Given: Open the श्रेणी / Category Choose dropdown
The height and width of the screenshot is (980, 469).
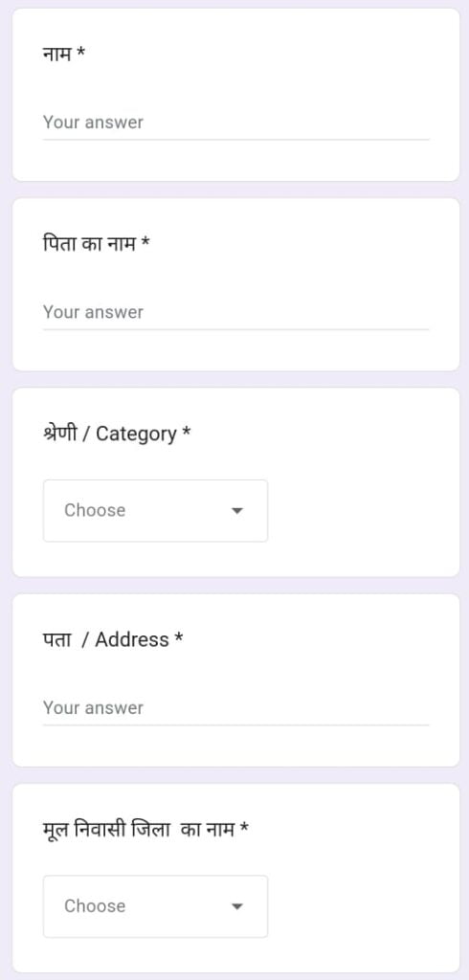Looking at the screenshot, I should coord(155,511).
